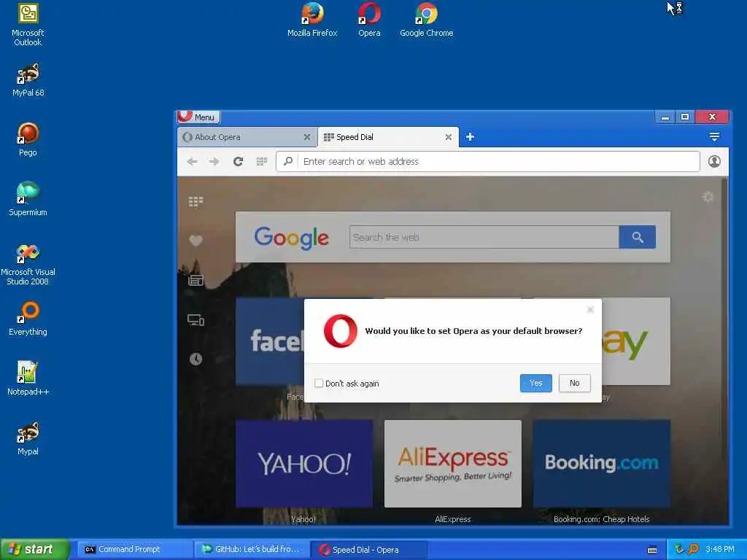747x560 pixels.
Task: Open the Windows start menu
Action: tap(35, 549)
